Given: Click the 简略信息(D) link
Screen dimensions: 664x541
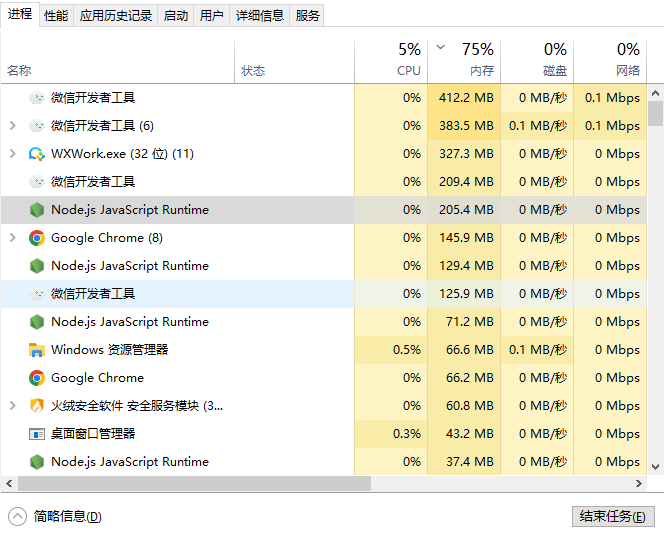Looking at the screenshot, I should [68, 516].
